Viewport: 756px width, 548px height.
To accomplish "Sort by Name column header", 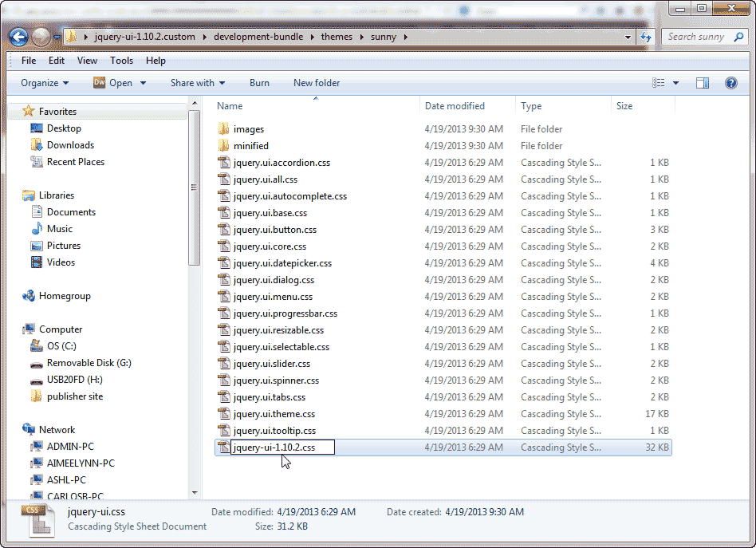I will tap(230, 106).
